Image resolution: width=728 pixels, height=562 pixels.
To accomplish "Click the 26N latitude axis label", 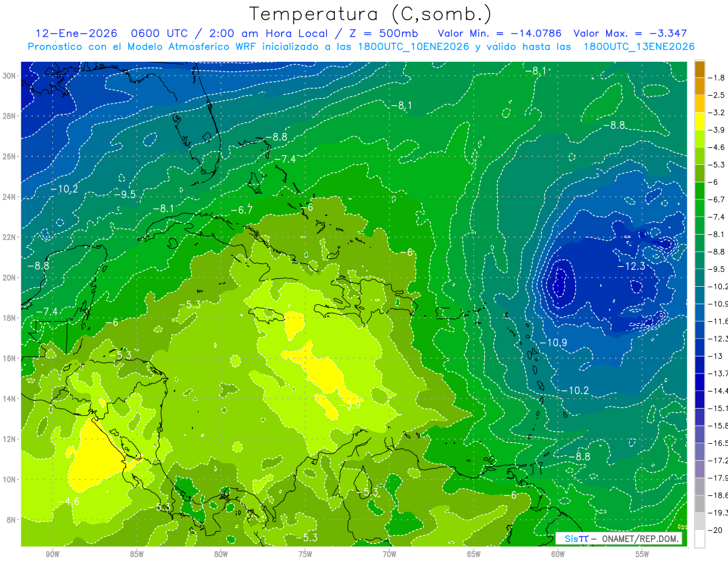I will coord(10,156).
